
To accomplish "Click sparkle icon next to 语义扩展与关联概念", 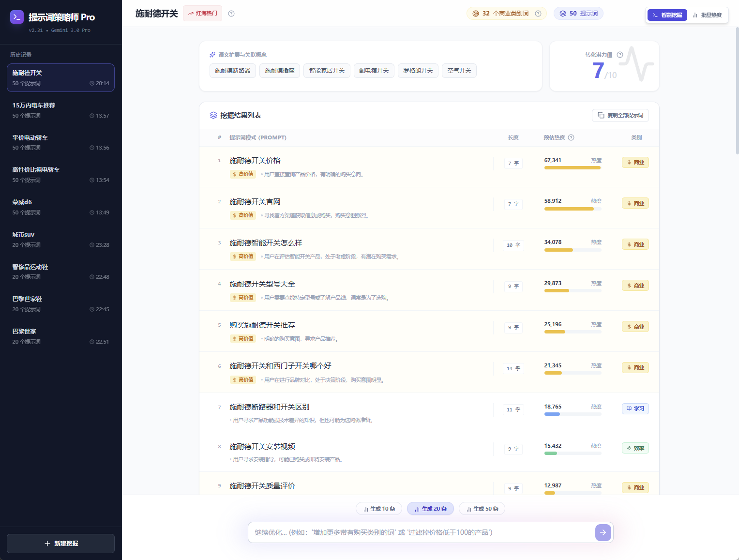I will click(x=212, y=55).
